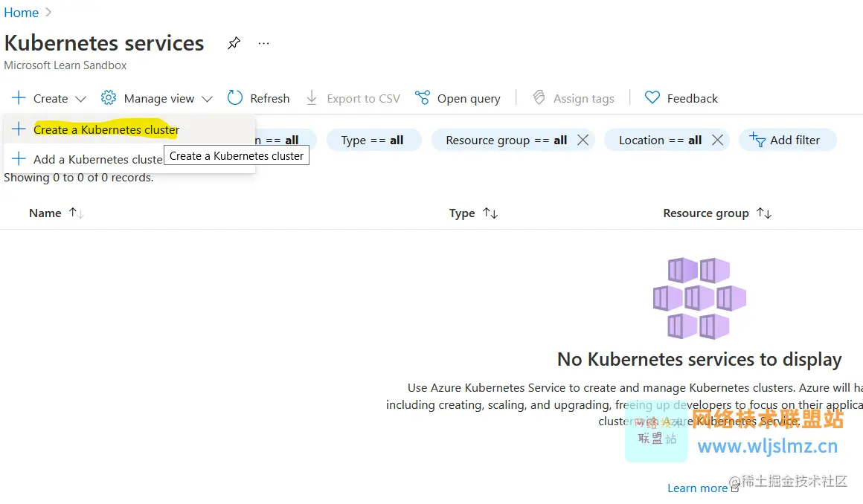Click plus icon of Add a Kubernetes cluster
Viewport: 863px width, 504px height.
[x=19, y=158]
